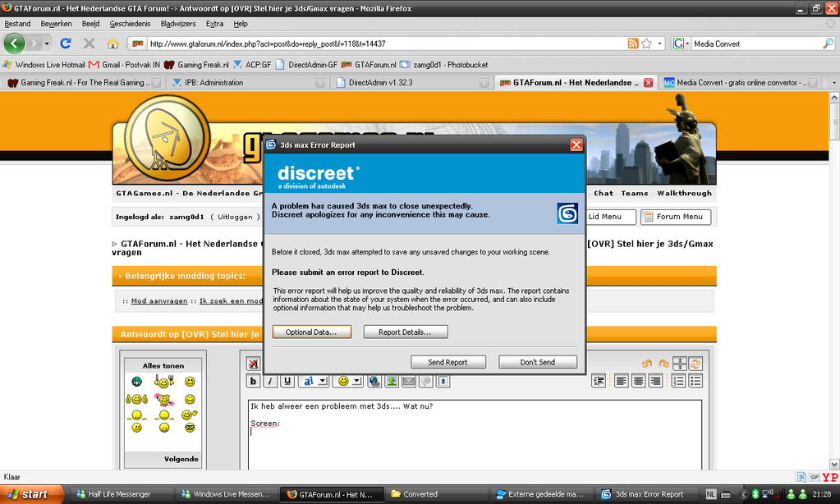Click the RSS feed icon in address bar
840x504 pixels.
pos(633,44)
